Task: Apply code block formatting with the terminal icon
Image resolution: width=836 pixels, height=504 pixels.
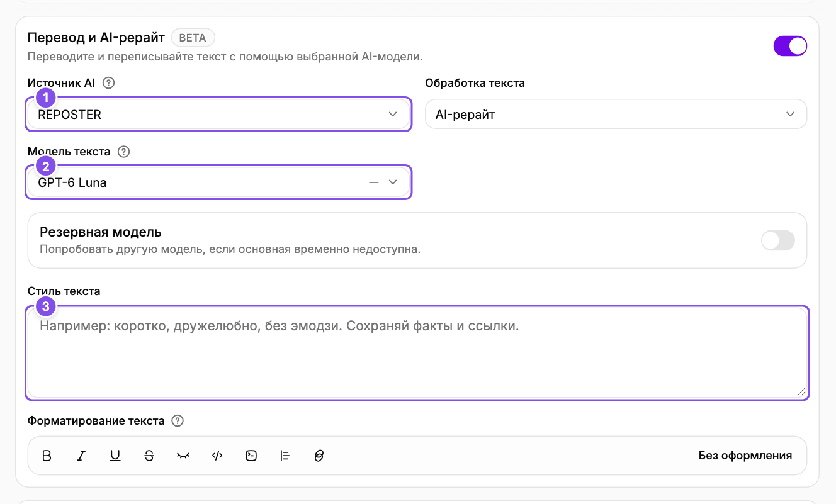Action: click(251, 456)
